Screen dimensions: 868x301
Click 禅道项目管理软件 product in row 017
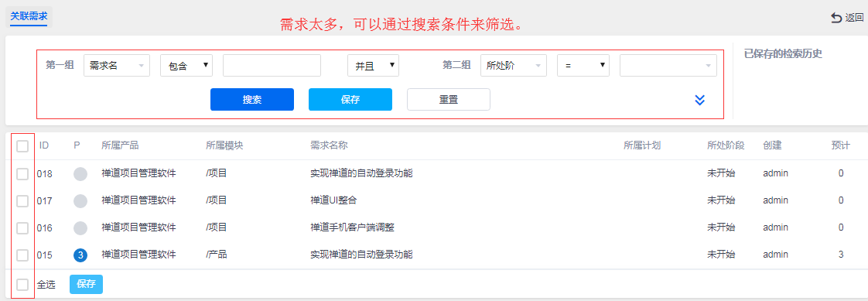[x=139, y=200]
